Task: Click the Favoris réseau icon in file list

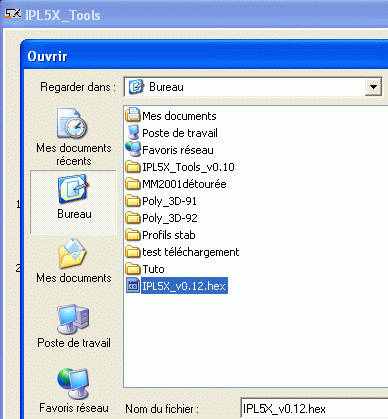Action: tap(133, 149)
